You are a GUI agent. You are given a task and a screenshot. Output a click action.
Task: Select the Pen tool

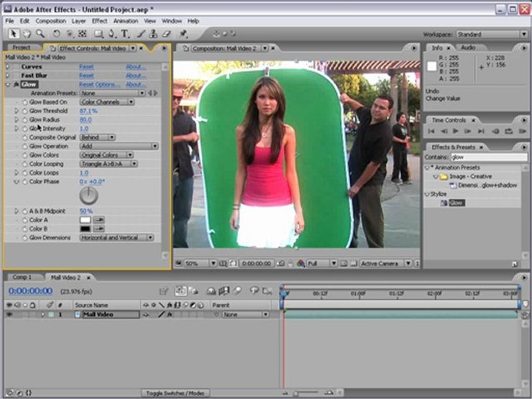pos(111,34)
